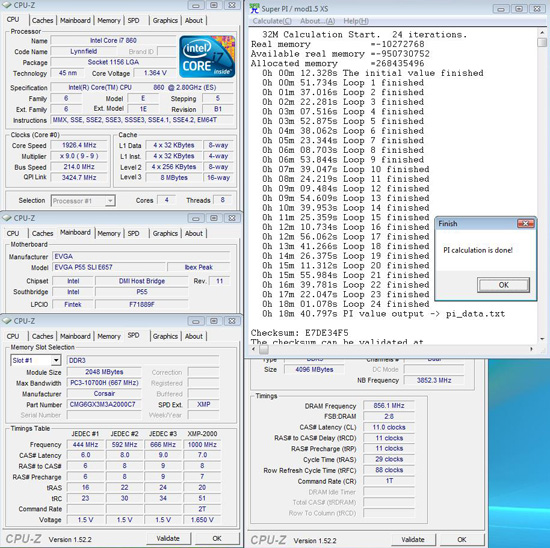Image resolution: width=550 pixels, height=548 pixels.
Task: Click Super PI vertical scrollbar down arrow
Action: 542,339
